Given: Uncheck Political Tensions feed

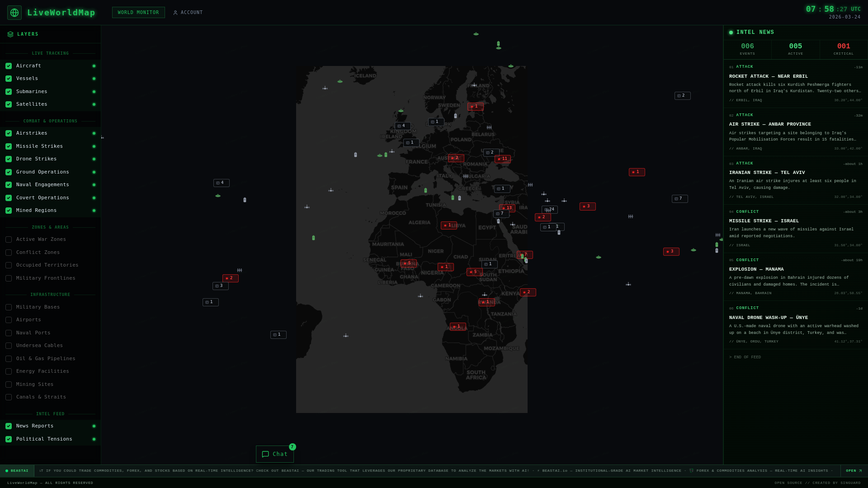Looking at the screenshot, I should pyautogui.click(x=9, y=439).
